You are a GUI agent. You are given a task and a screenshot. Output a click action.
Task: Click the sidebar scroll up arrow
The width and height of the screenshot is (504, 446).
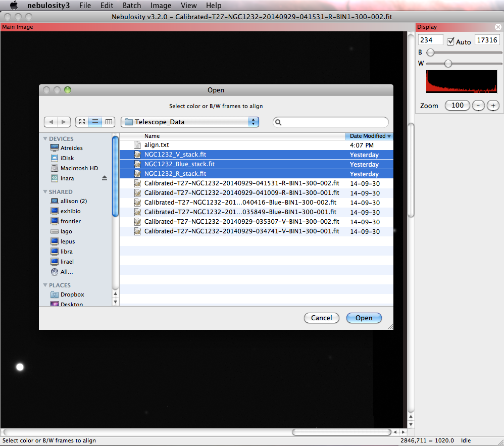pyautogui.click(x=115, y=293)
